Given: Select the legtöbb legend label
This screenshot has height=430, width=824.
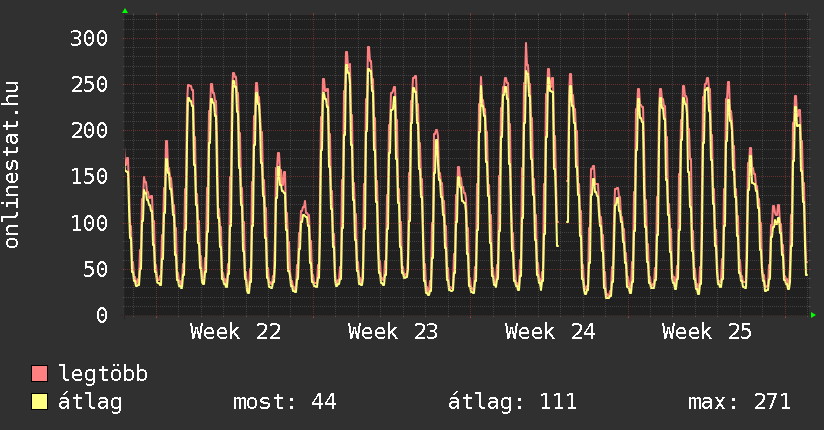Looking at the screenshot, I should pyautogui.click(x=103, y=374).
